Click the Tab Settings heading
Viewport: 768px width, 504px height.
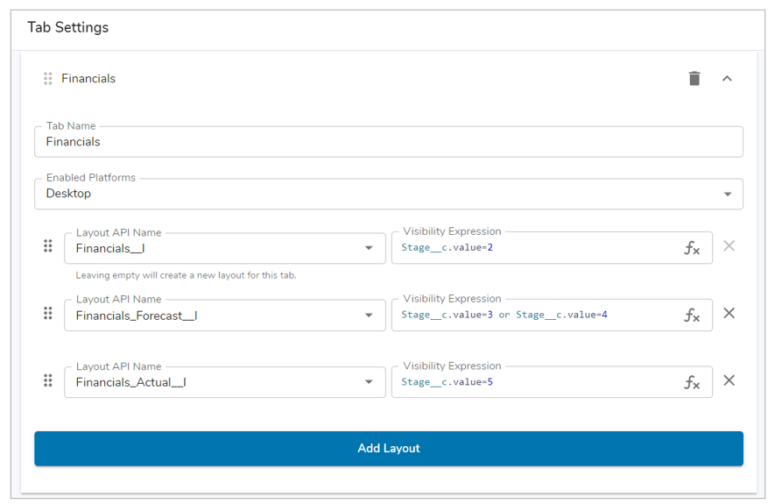pos(68,27)
